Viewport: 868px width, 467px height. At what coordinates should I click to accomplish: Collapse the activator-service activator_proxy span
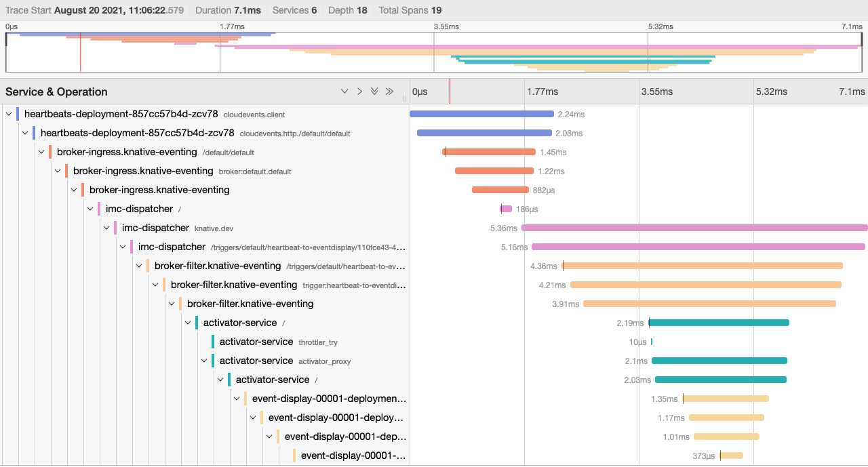click(204, 361)
